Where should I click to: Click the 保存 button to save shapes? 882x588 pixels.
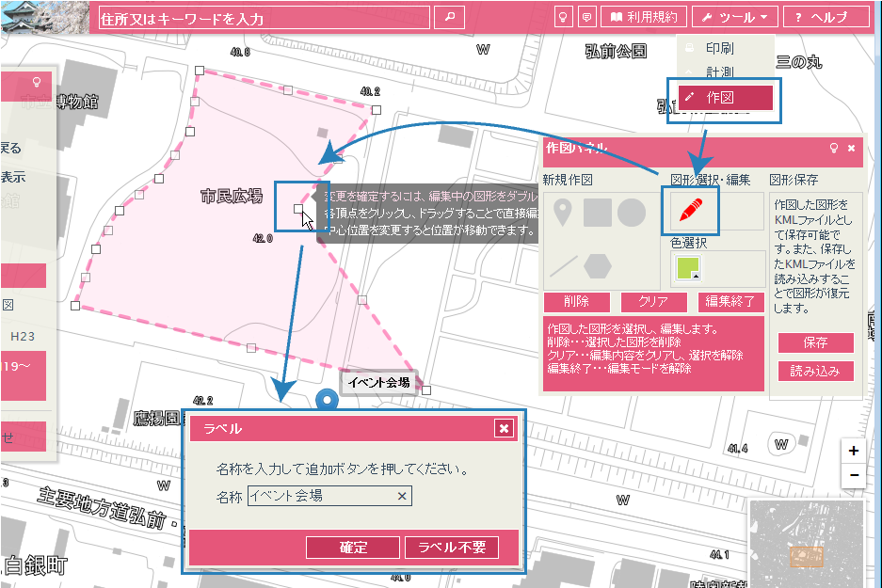(815, 342)
